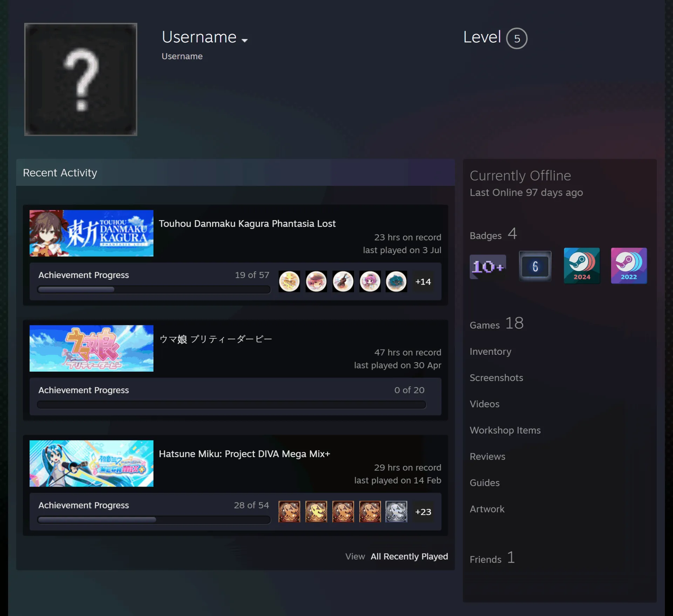Click fourth Touhou achievement icon, purple-haired character
Viewport: 673px width, 616px height.
coord(370,281)
